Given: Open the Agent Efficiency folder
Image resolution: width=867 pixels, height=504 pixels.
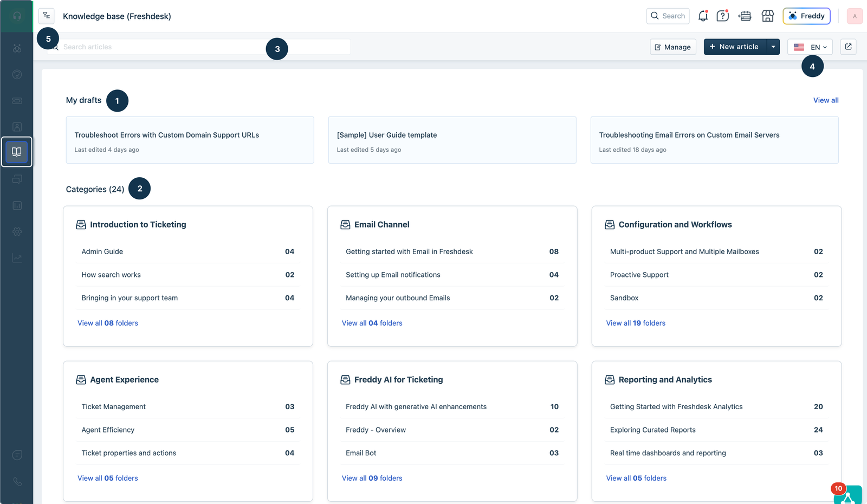Looking at the screenshot, I should point(188,430).
